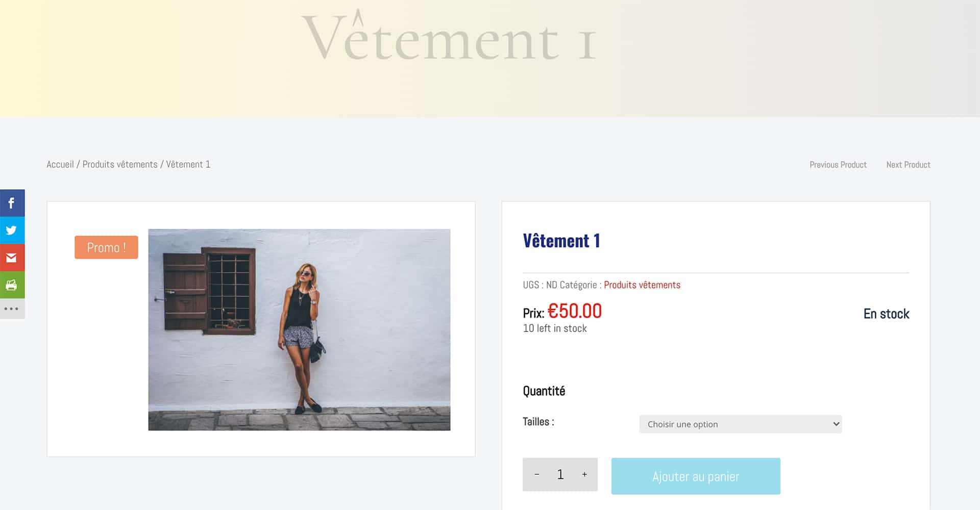Decrease quantity with minus button
Viewport: 980px width, 510px height.
[536, 474]
